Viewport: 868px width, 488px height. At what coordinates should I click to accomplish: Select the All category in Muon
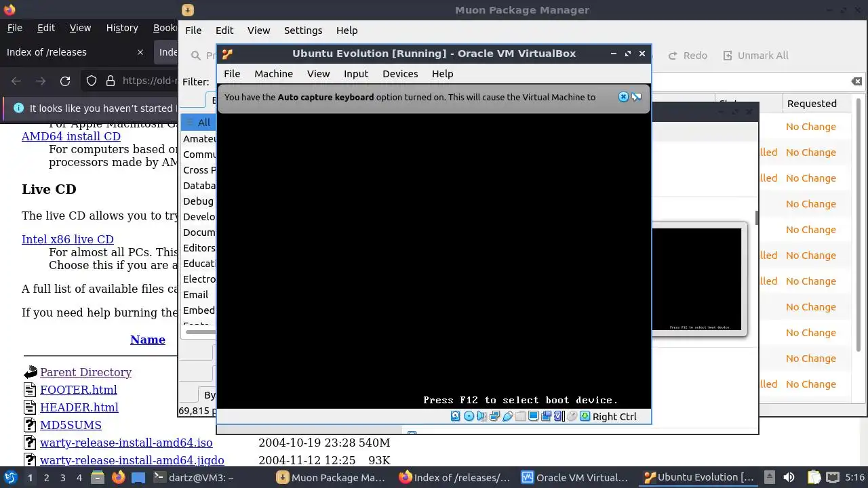198,123
